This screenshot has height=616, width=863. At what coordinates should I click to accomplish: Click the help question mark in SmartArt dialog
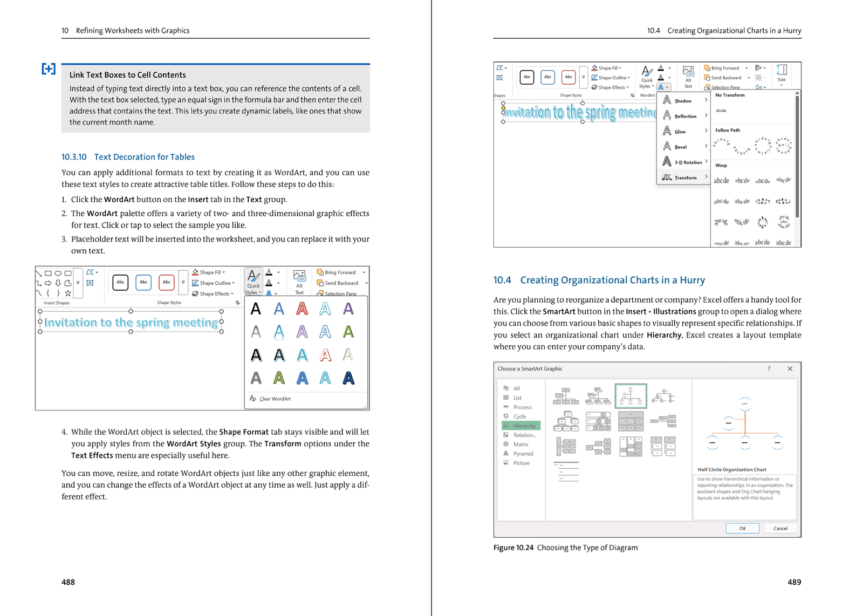(769, 369)
